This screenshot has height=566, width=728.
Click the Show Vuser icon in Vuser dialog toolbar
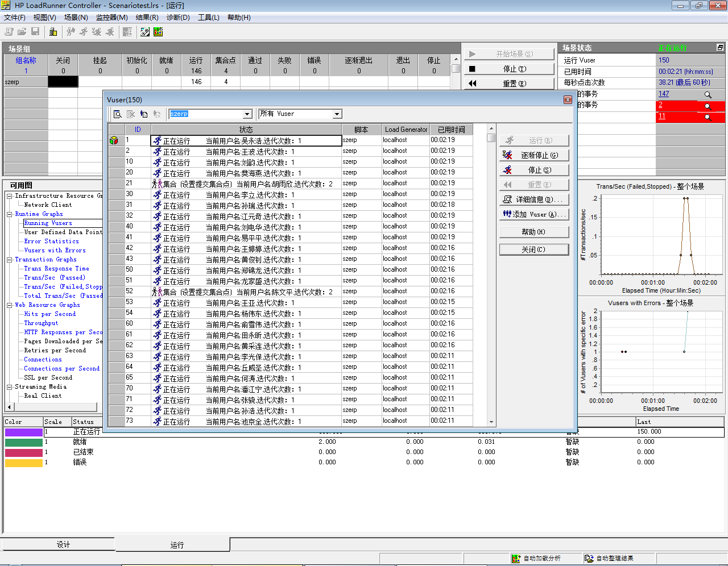coord(117,114)
